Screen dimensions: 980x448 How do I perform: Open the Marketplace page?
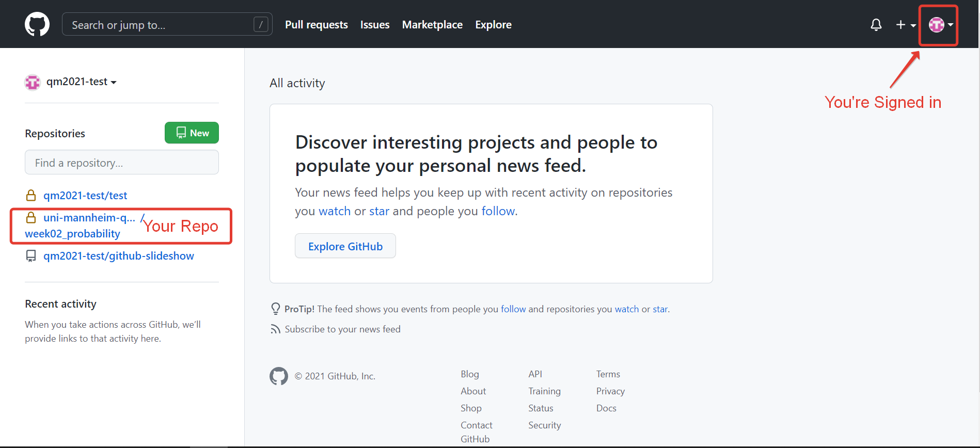[x=432, y=25]
